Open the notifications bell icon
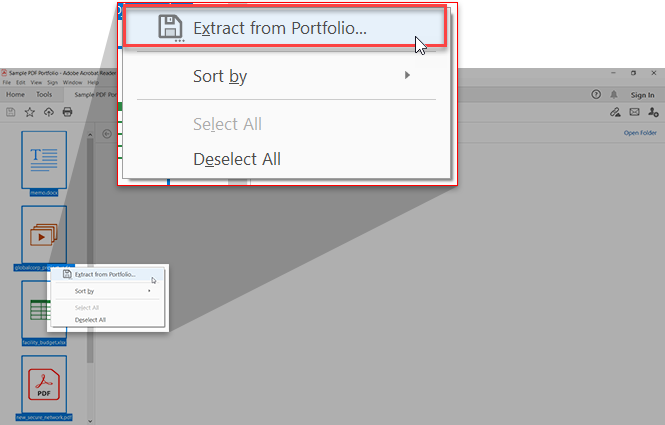 [614, 95]
